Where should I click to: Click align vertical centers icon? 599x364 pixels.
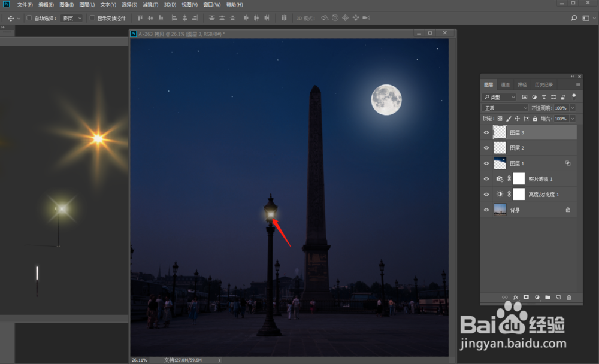coord(150,18)
